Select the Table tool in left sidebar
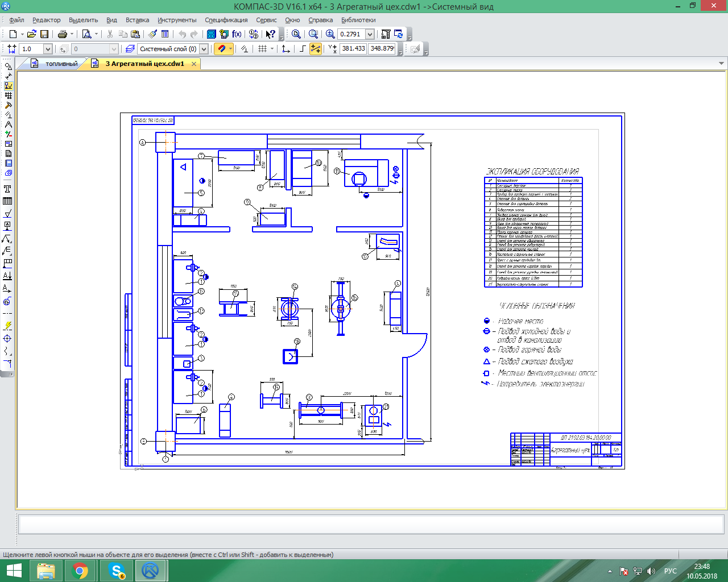 [7, 201]
